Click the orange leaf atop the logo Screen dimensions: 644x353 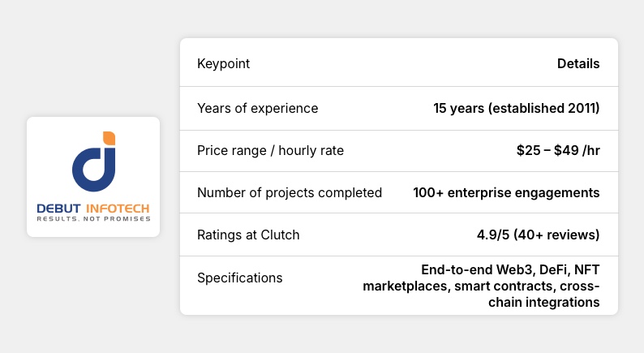click(108, 138)
